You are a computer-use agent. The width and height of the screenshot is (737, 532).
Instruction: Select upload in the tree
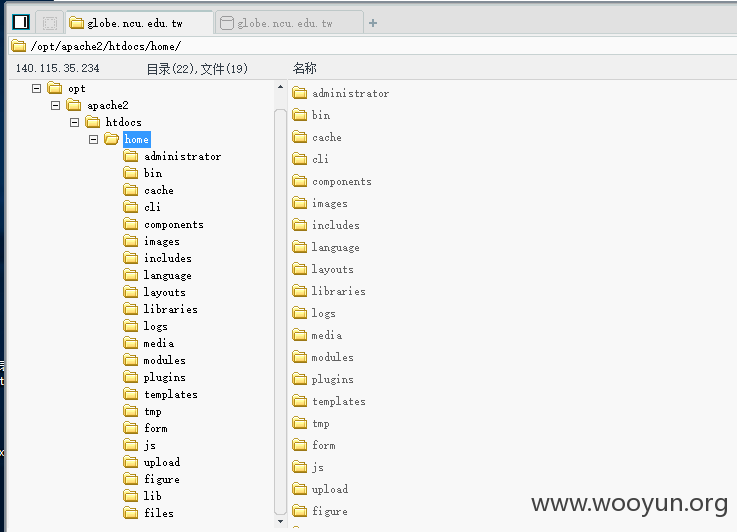(162, 462)
